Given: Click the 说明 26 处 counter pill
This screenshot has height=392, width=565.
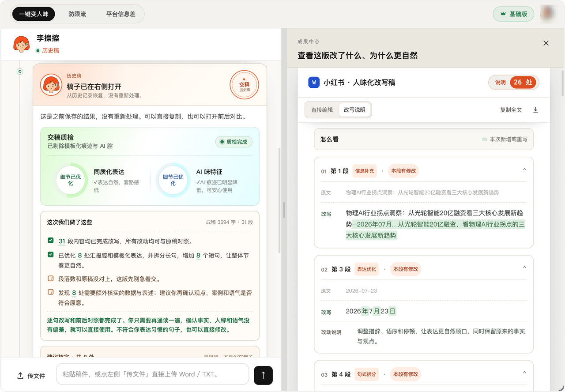Looking at the screenshot, I should pyautogui.click(x=514, y=83).
